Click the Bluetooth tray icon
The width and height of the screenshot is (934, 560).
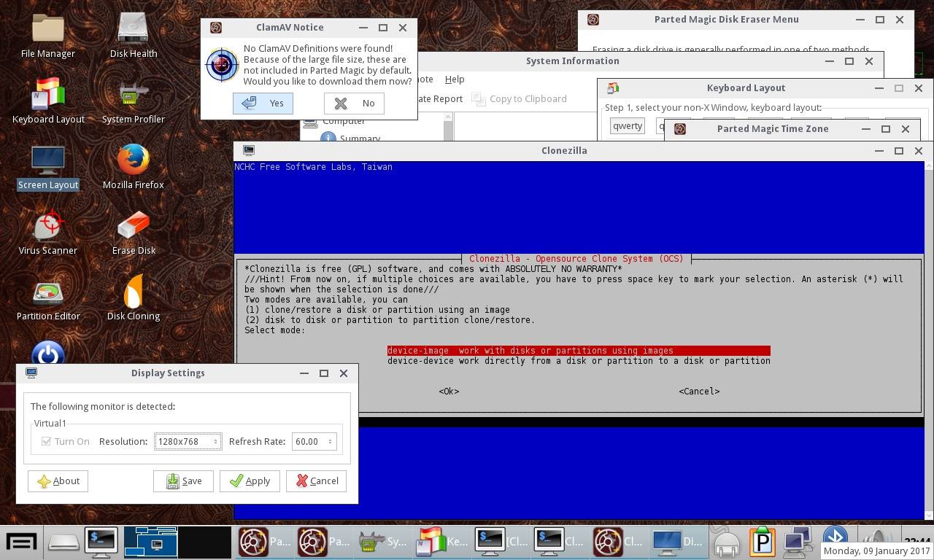(835, 534)
